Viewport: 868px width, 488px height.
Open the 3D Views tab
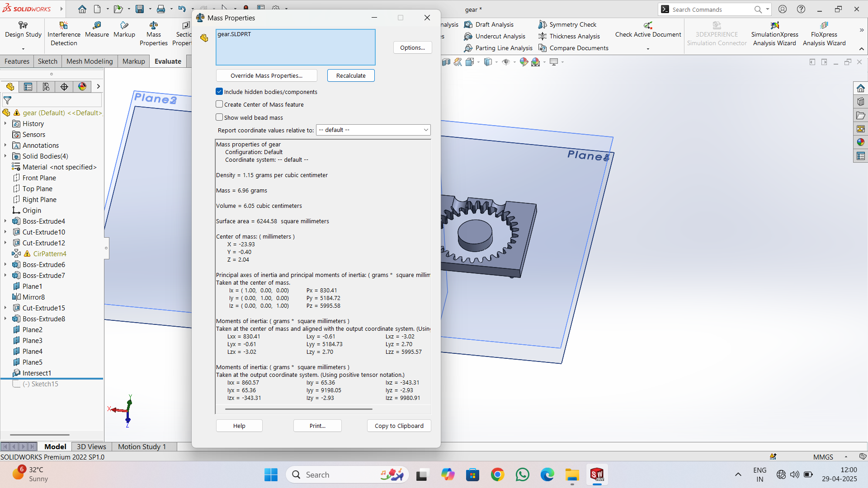coord(91,446)
